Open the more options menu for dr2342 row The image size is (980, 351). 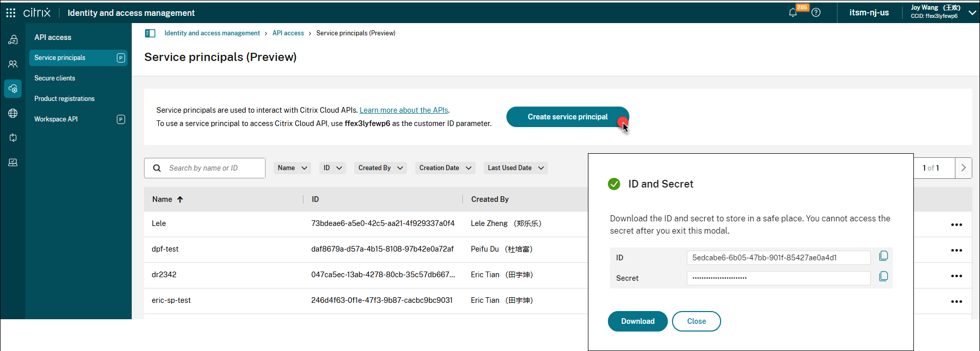point(956,276)
